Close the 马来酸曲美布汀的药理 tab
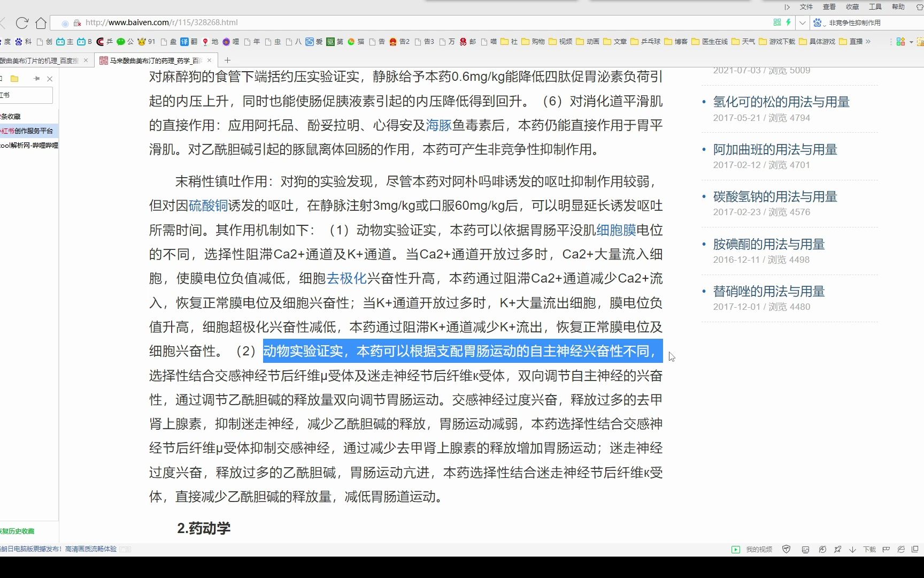 click(x=210, y=60)
